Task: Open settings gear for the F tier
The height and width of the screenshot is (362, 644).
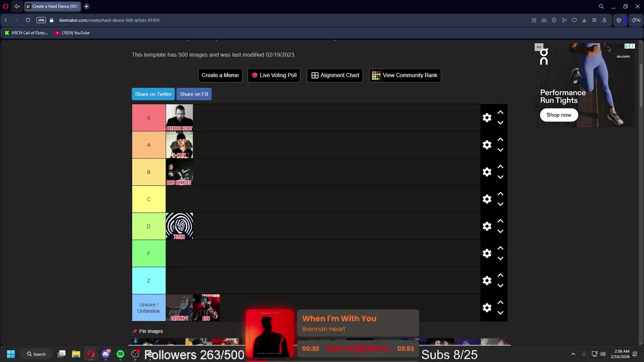Action: 487,253
